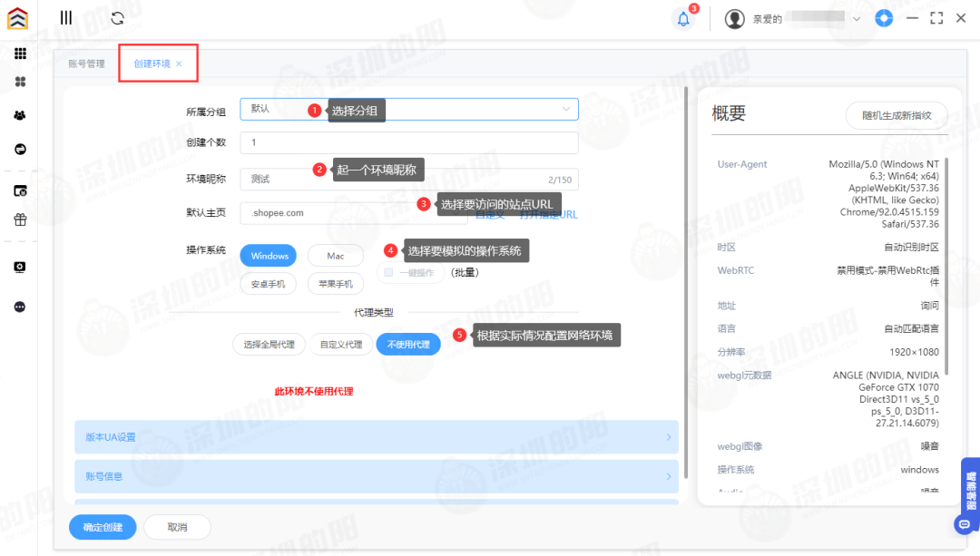The image size is (980, 556).
Task: Expand the user account menu arrow top right
Action: 855,18
